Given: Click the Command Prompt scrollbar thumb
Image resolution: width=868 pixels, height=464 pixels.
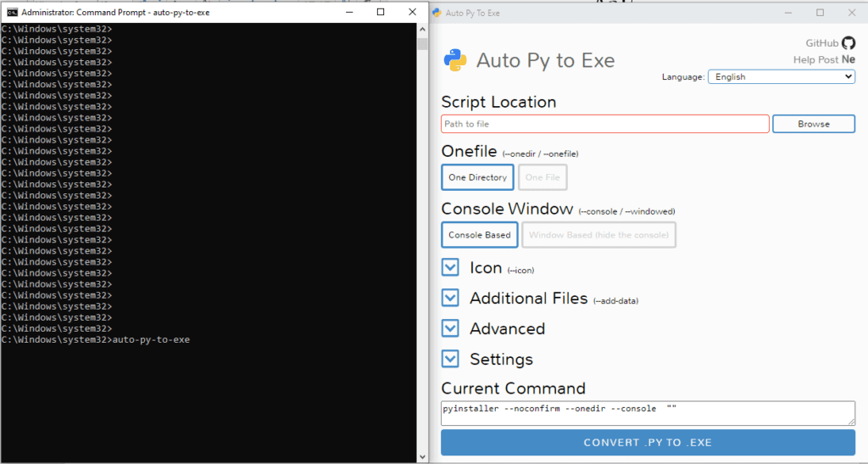Looking at the screenshot, I should (422, 43).
